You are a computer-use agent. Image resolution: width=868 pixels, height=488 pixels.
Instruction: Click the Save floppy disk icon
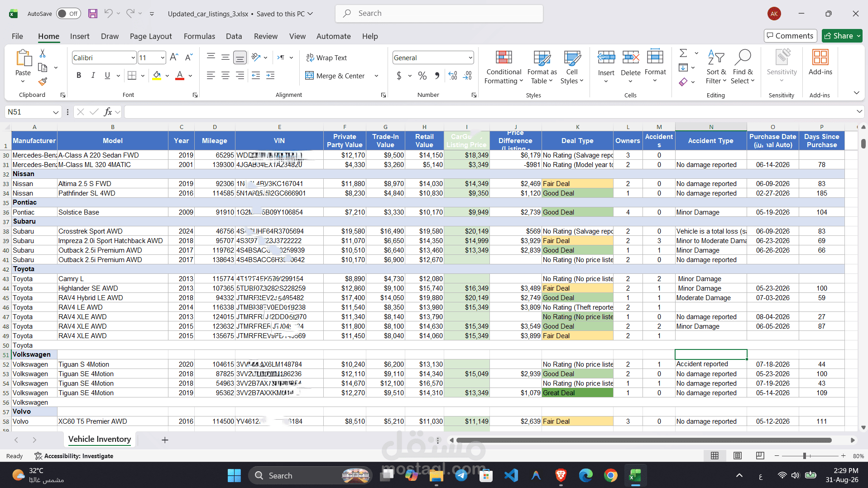(93, 14)
